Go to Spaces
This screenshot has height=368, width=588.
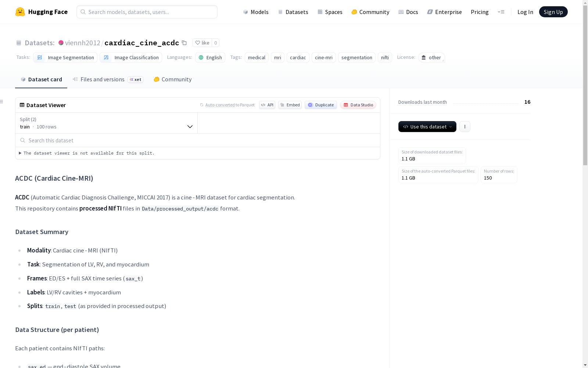coord(330,12)
